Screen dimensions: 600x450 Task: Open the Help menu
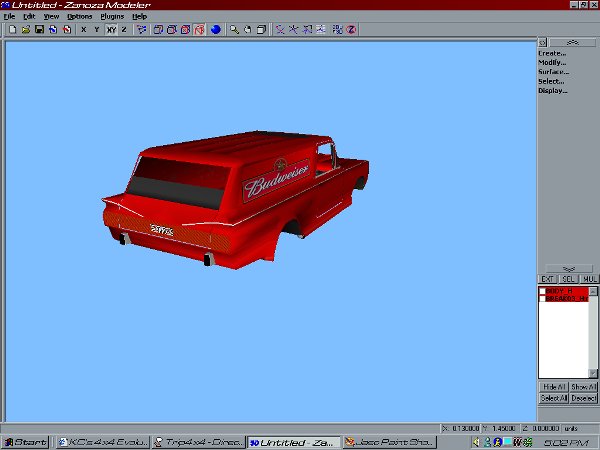pos(140,16)
